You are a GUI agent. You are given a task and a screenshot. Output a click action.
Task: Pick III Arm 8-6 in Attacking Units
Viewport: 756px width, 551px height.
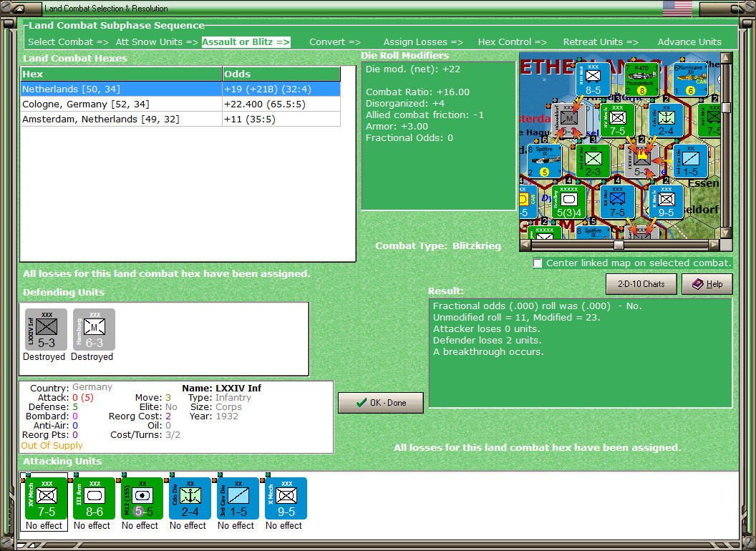pos(94,499)
